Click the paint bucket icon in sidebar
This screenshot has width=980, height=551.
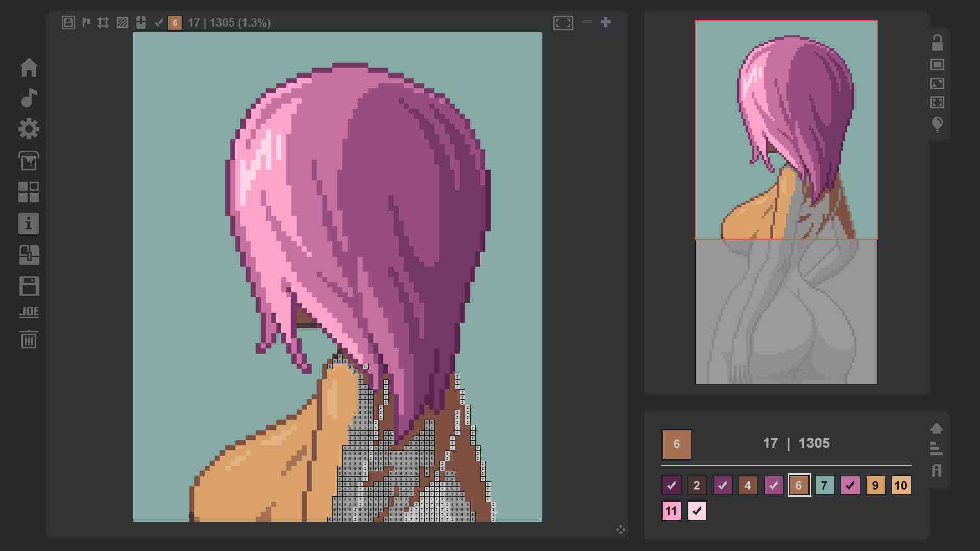pos(29,161)
